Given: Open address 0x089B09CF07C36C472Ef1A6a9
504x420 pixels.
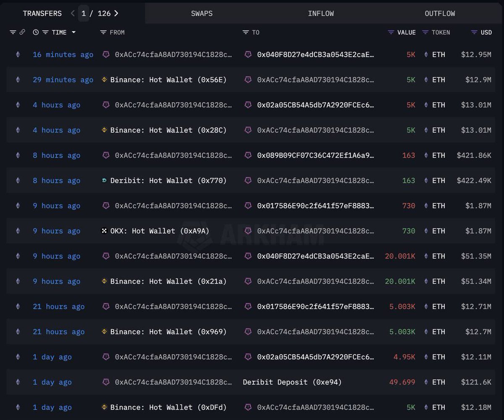Looking at the screenshot, I should (315, 155).
